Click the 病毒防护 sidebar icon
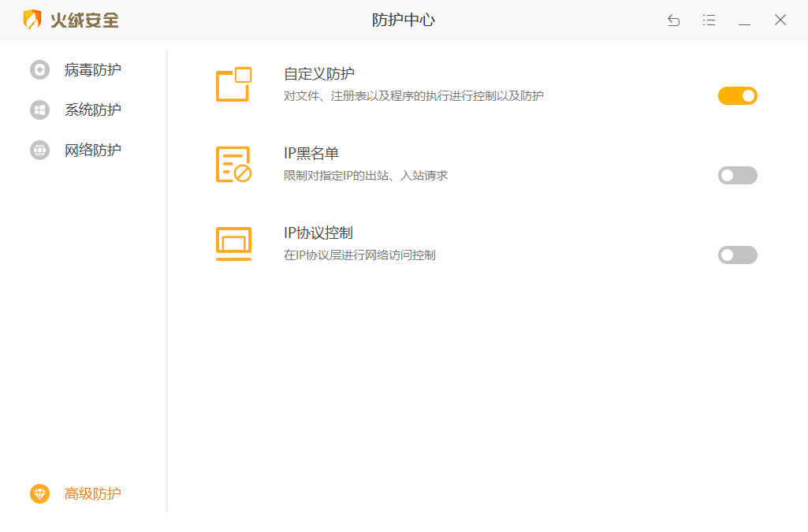 (x=39, y=69)
